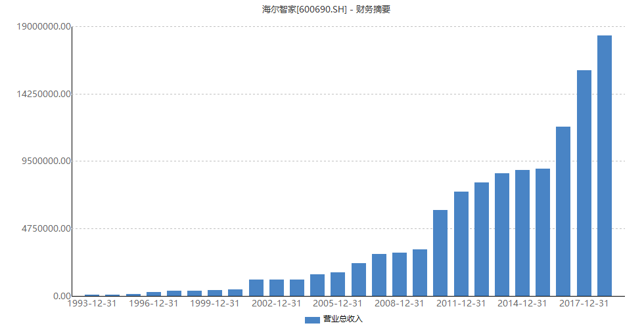Click the x-axis date 1996-12-31
The height and width of the screenshot is (334, 644).
154,304
